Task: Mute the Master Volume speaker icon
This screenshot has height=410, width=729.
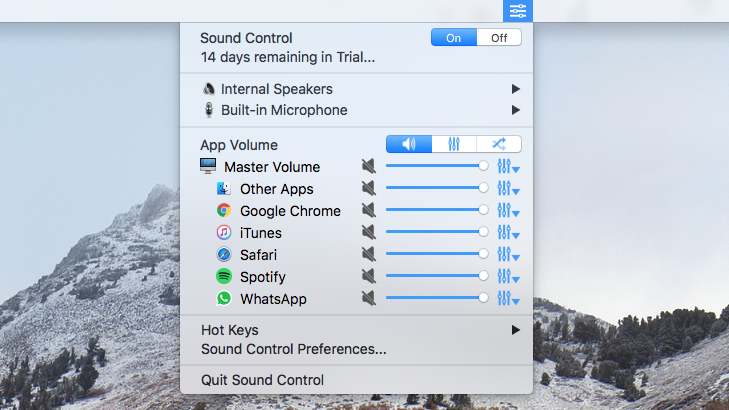Action: tap(369, 167)
